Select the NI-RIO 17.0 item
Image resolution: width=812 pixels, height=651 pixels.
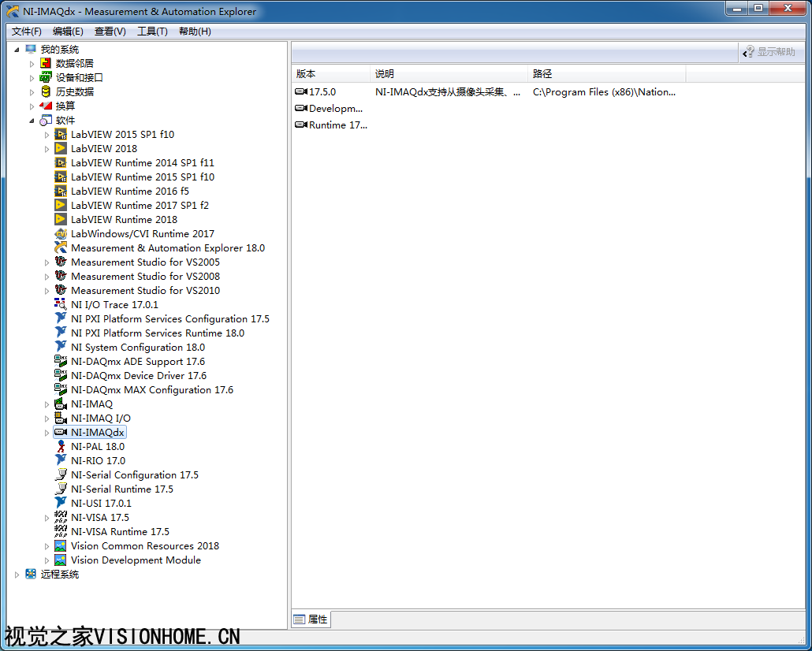99,461
